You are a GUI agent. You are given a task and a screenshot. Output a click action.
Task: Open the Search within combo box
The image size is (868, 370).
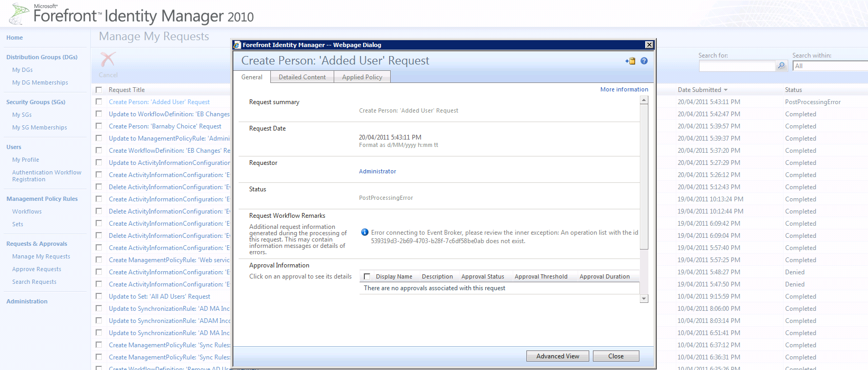[x=830, y=66]
